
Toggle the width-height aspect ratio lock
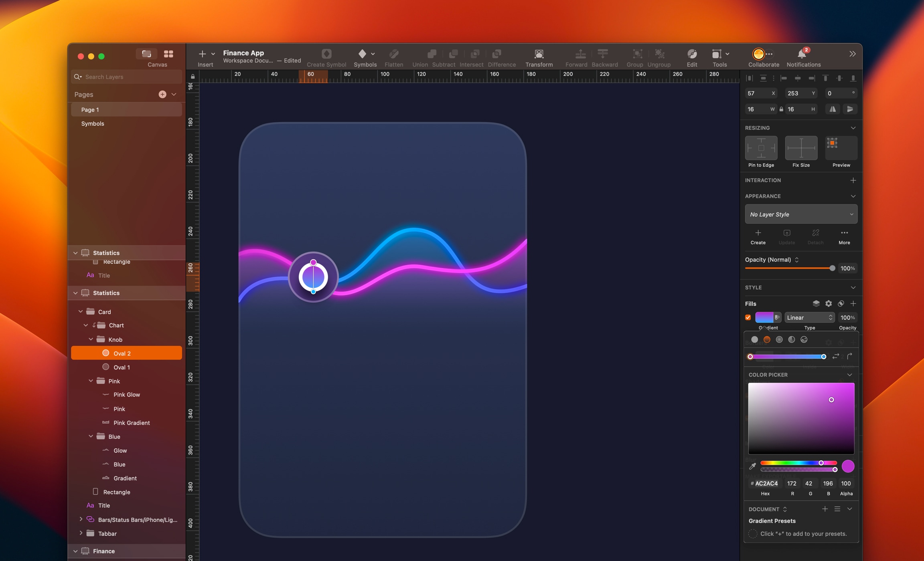781,109
